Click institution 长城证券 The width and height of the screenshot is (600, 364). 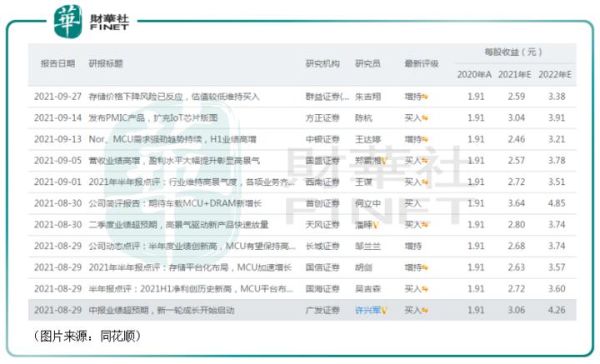pos(322,246)
